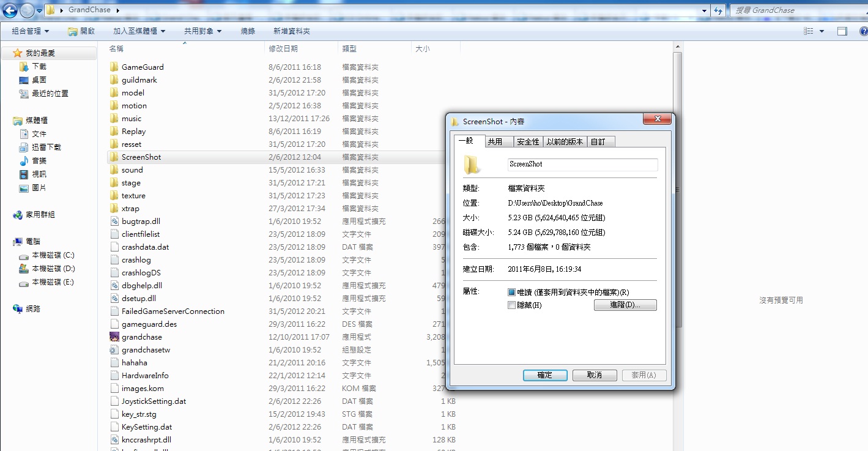Screen dimensions: 868x451
Task: Select the grandchasetw config file icon
Action: pos(114,350)
